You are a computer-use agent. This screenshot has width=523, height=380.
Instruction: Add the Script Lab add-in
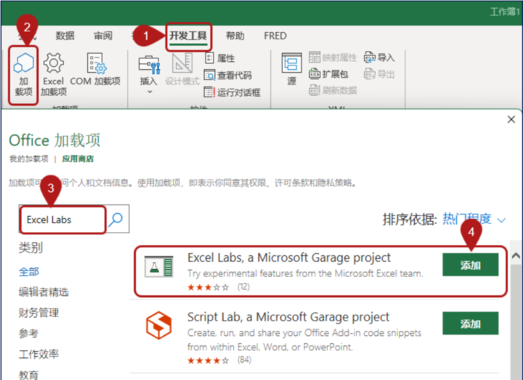click(x=470, y=323)
